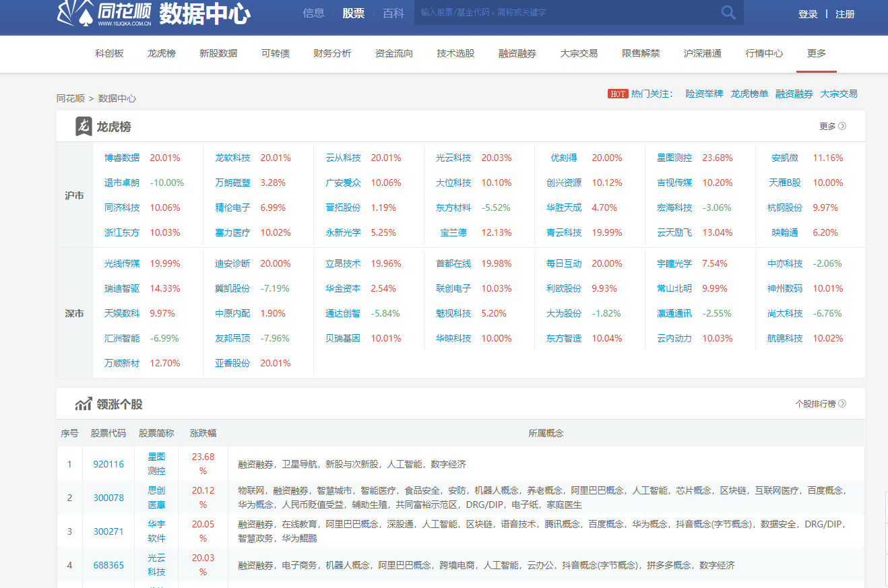The width and height of the screenshot is (888, 588).
Task: Click stock code 688365
Action: point(108,565)
